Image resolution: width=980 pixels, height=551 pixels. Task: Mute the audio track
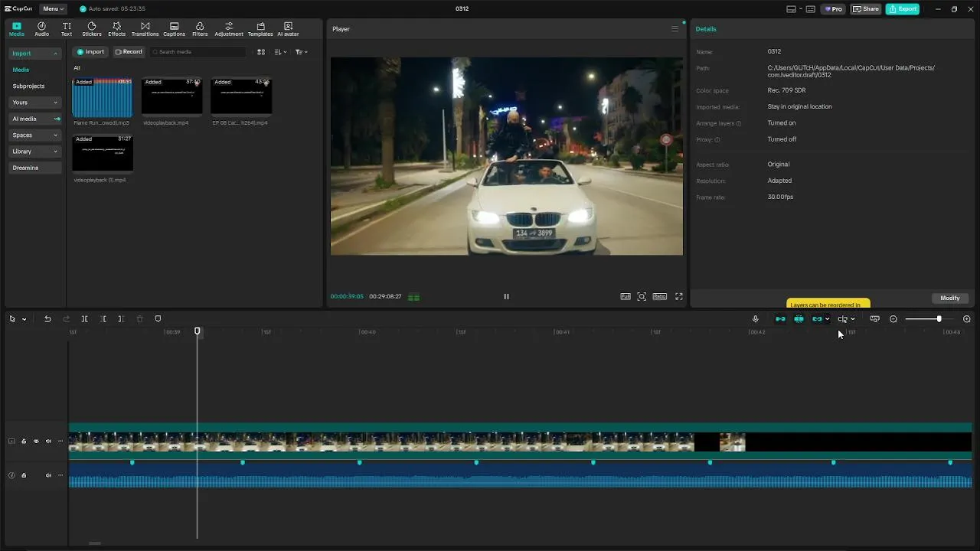click(48, 475)
